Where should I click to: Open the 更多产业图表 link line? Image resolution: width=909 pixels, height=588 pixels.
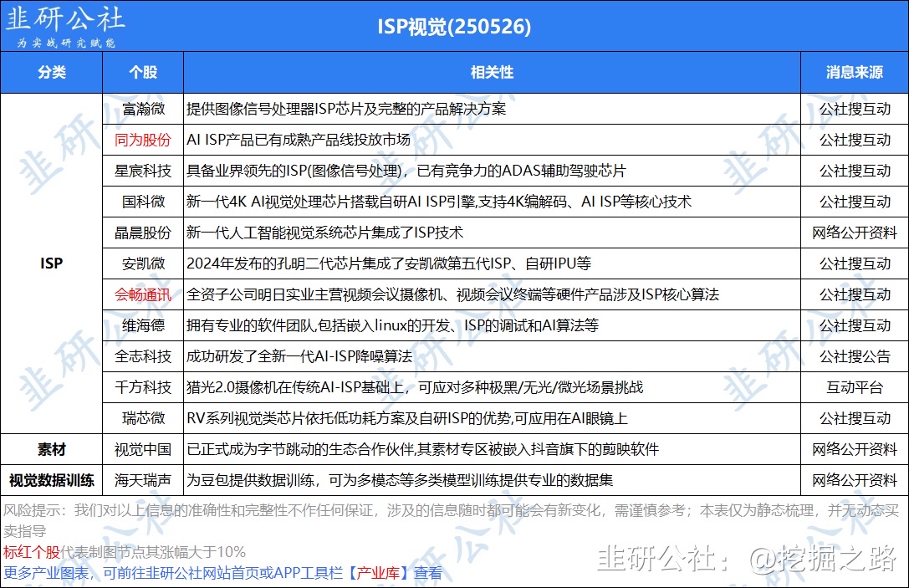click(222, 573)
